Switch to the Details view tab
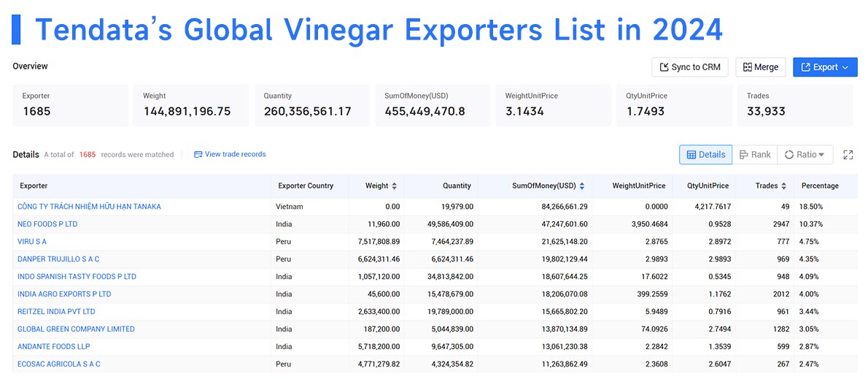The width and height of the screenshot is (868, 379). pyautogui.click(x=706, y=155)
